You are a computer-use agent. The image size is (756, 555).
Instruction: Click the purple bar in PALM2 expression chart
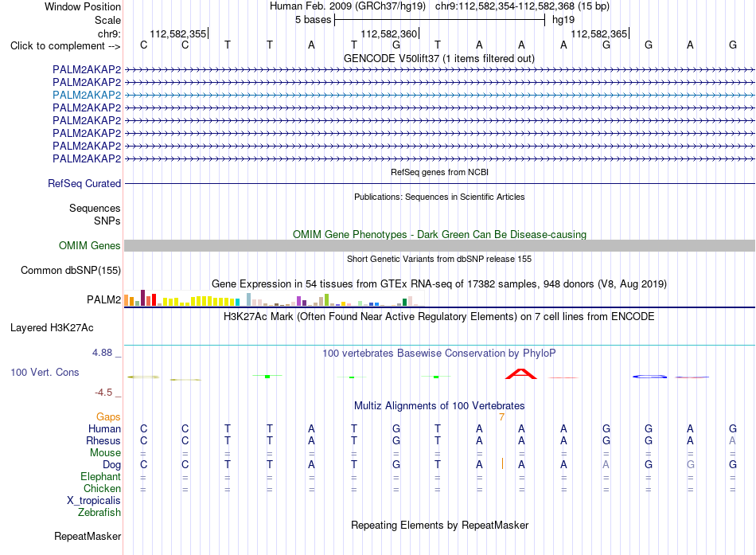[299, 301]
